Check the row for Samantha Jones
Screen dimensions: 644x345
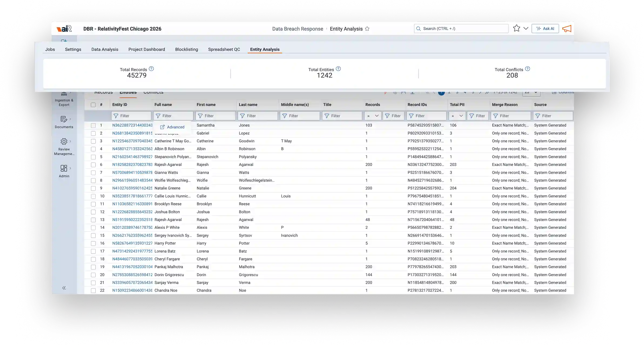[x=93, y=125]
